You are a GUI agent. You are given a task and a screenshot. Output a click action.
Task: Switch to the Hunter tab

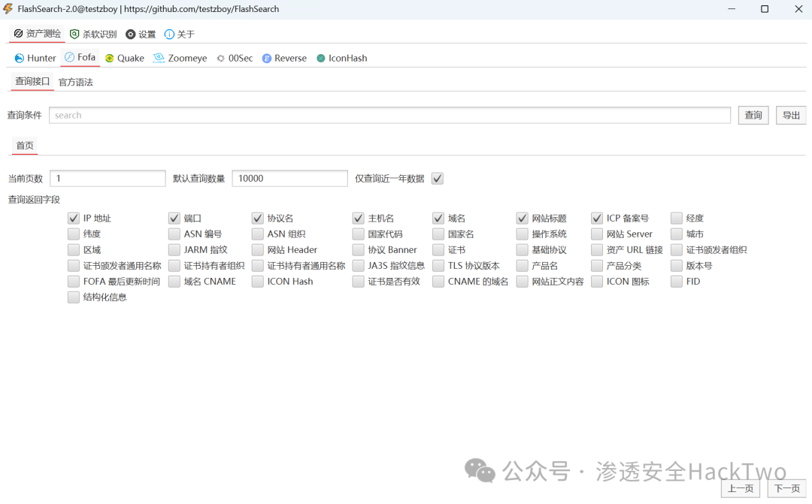point(35,58)
